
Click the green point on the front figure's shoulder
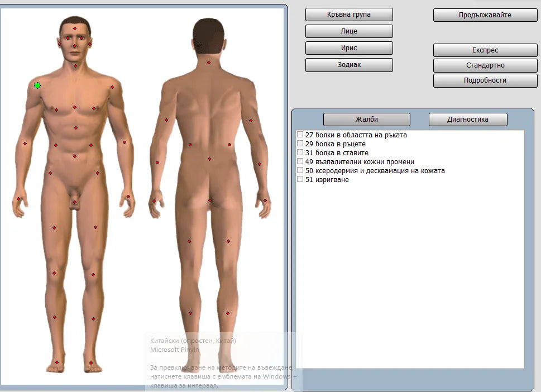(x=37, y=85)
